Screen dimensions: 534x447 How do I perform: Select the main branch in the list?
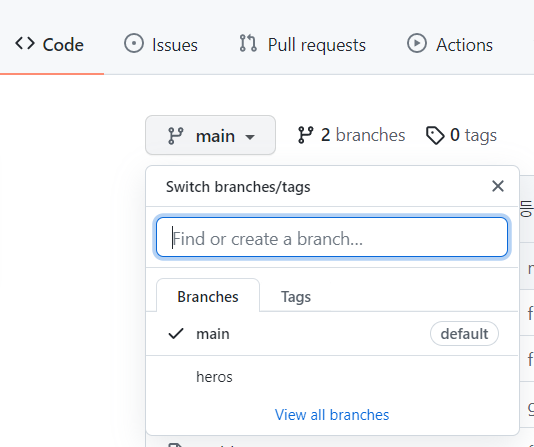coord(332,334)
